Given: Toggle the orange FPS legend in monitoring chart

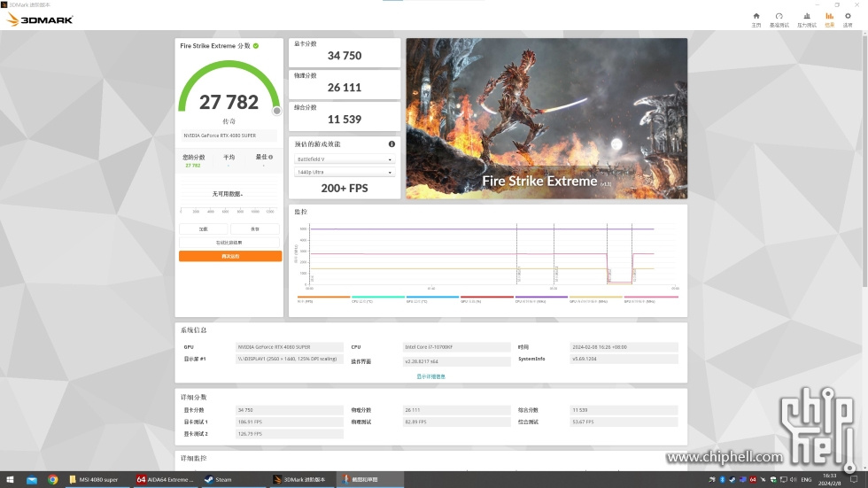Looking at the screenshot, I should 324,298.
